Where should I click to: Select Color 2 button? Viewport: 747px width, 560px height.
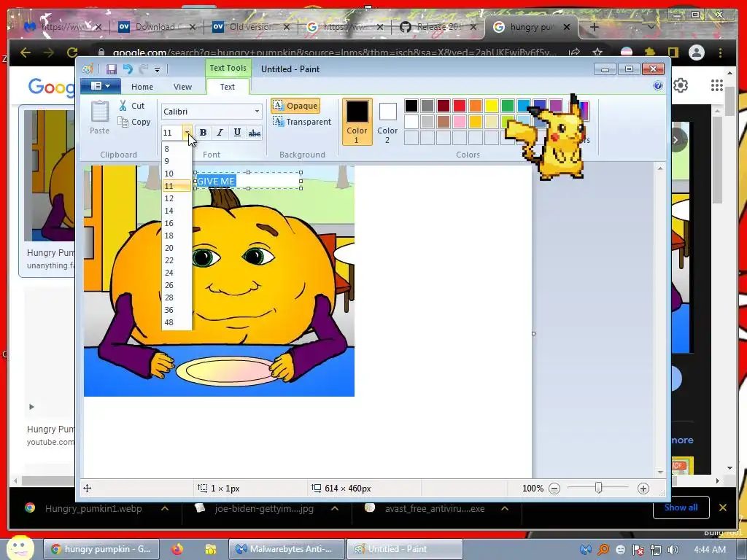click(387, 122)
